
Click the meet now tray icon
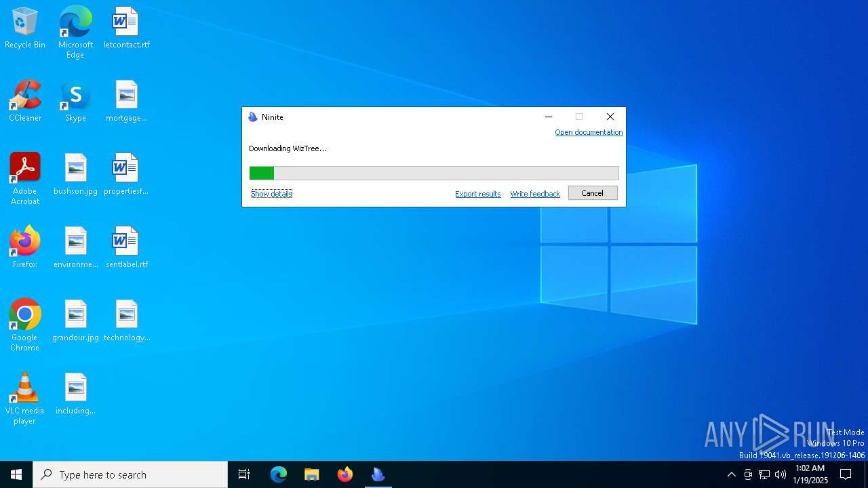tap(748, 474)
